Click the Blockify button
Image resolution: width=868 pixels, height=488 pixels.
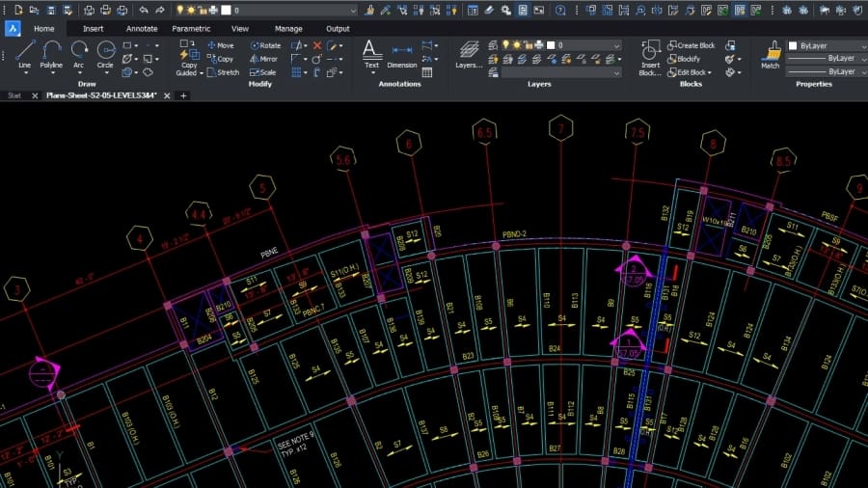pyautogui.click(x=684, y=59)
